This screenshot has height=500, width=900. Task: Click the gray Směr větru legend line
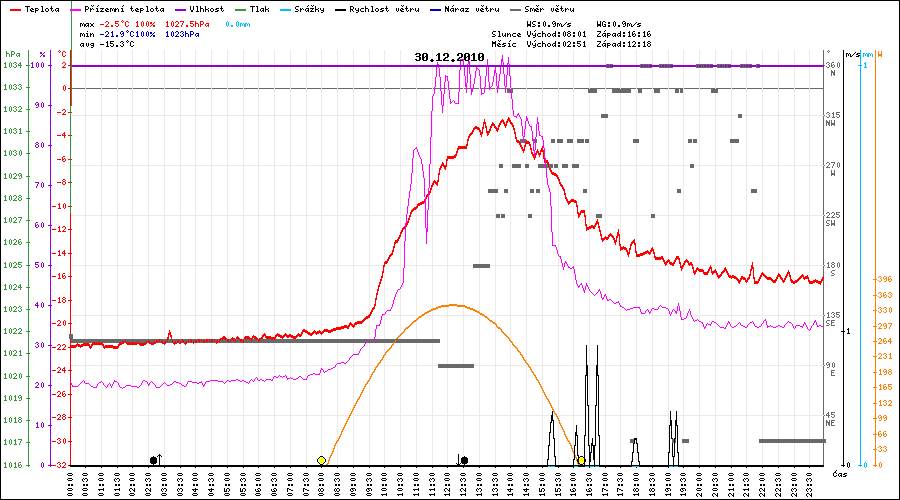point(515,10)
